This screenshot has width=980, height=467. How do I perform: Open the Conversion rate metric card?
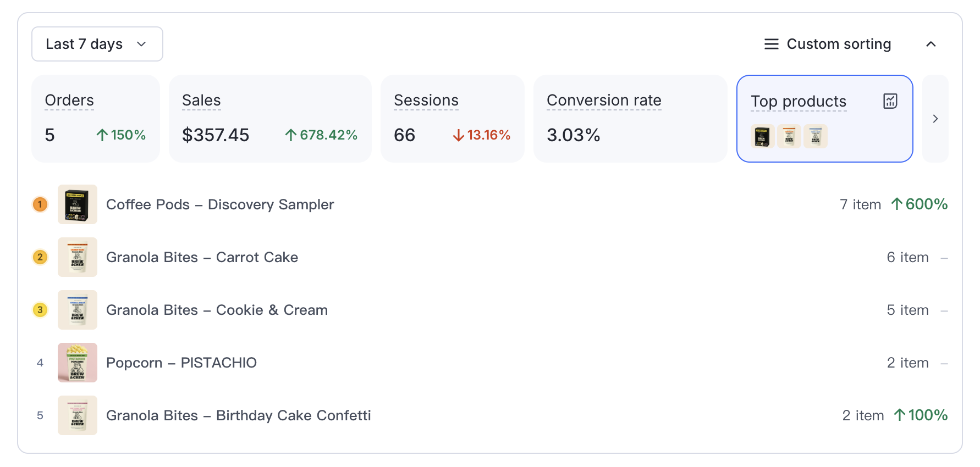point(630,119)
